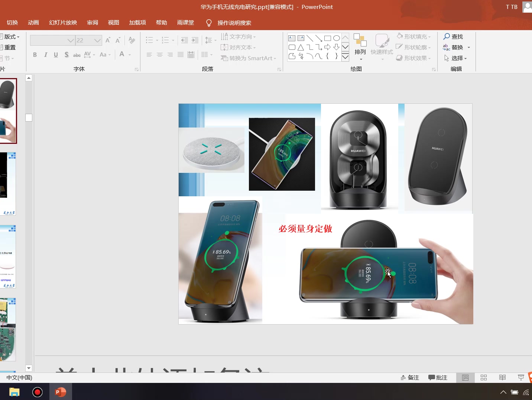532x400 pixels.
Task: Open the 审阅 review tab
Action: pyautogui.click(x=93, y=23)
